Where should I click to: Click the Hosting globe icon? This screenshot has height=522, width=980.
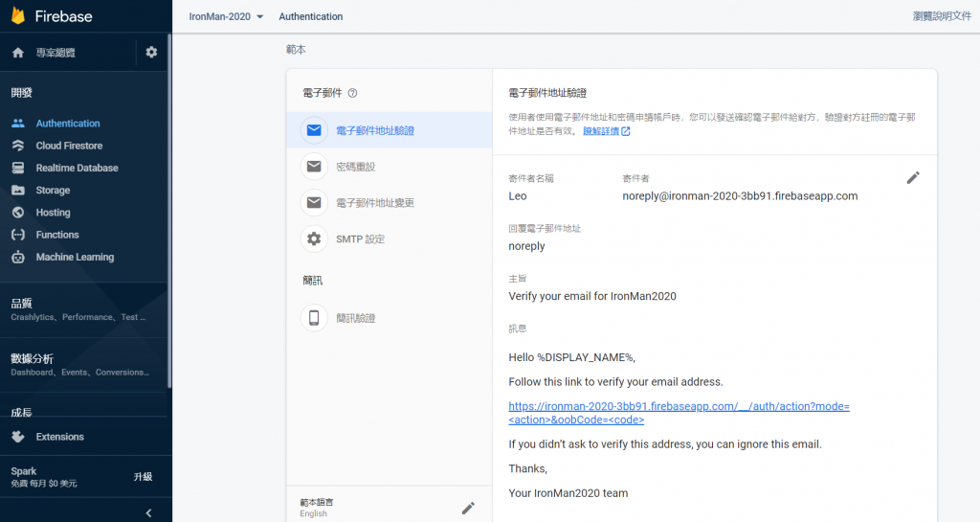(18, 213)
